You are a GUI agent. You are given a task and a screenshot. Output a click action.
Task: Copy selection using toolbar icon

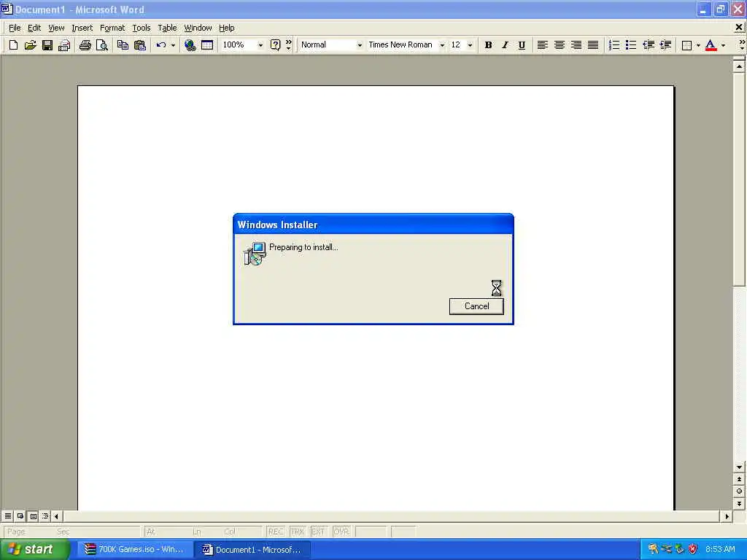(123, 45)
